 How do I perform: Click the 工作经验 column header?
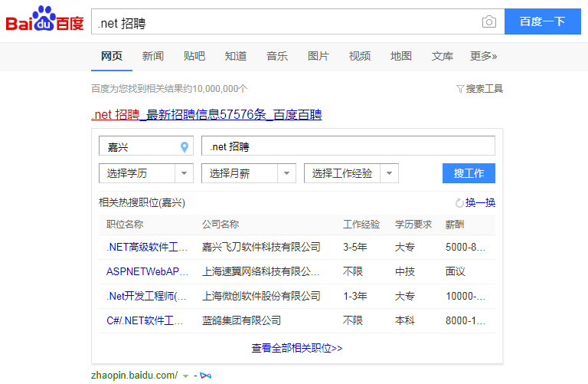click(361, 225)
